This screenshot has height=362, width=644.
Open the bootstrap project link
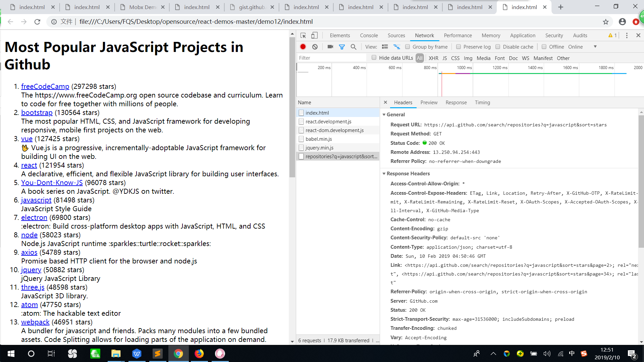(x=37, y=113)
